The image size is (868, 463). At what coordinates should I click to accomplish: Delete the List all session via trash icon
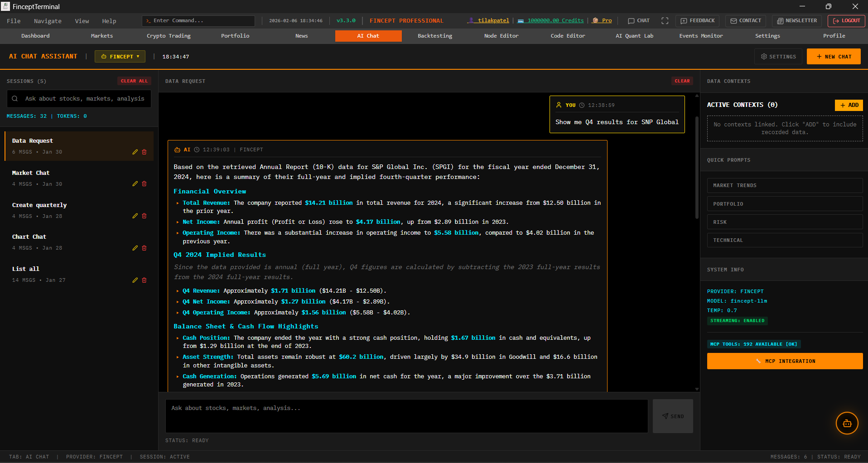145,280
